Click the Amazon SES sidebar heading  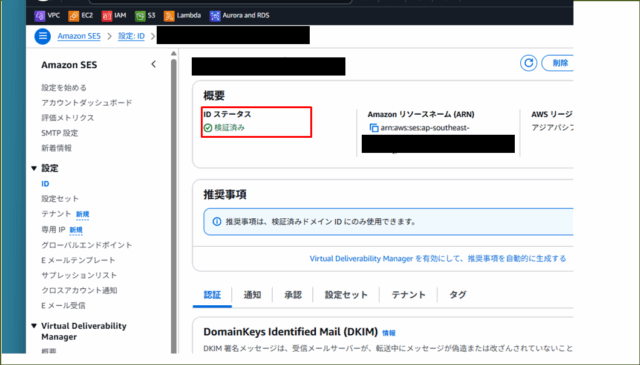pyautogui.click(x=69, y=65)
